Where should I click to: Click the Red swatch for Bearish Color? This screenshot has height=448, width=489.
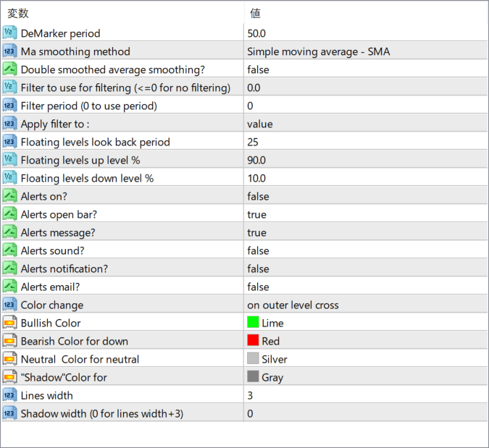pyautogui.click(x=253, y=340)
